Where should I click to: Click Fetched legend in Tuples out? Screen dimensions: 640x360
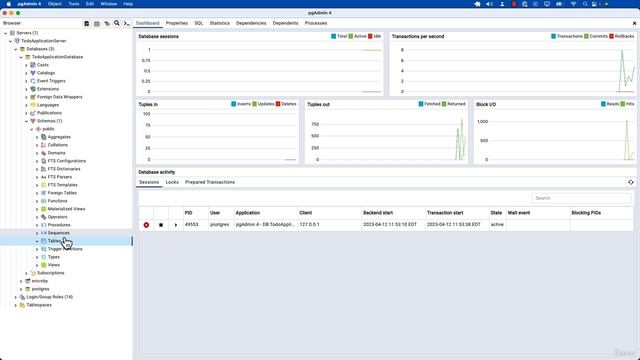coord(429,104)
